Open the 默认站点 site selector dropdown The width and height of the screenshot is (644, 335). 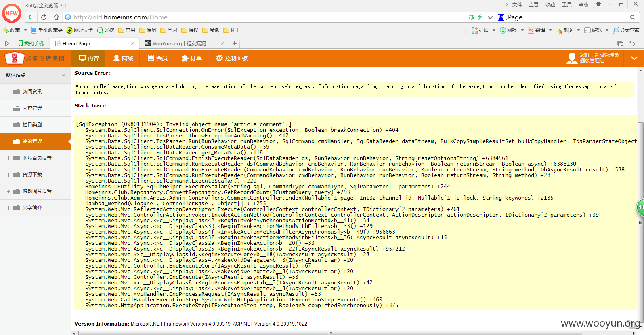(36, 75)
